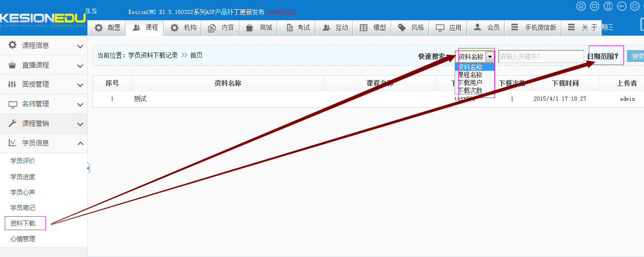This screenshot has height=257, width=644.
Task: Choose 下载用户 in the search dropdown list
Action: pos(470,83)
